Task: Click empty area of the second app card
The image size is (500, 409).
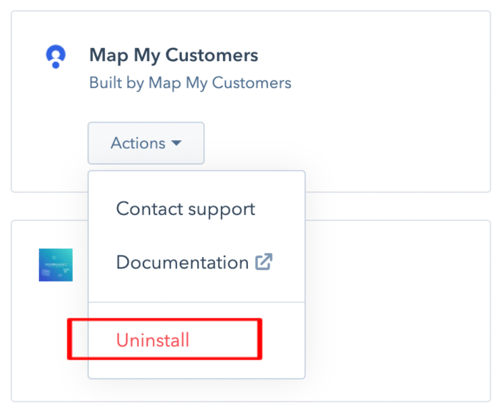Action: coord(397,310)
